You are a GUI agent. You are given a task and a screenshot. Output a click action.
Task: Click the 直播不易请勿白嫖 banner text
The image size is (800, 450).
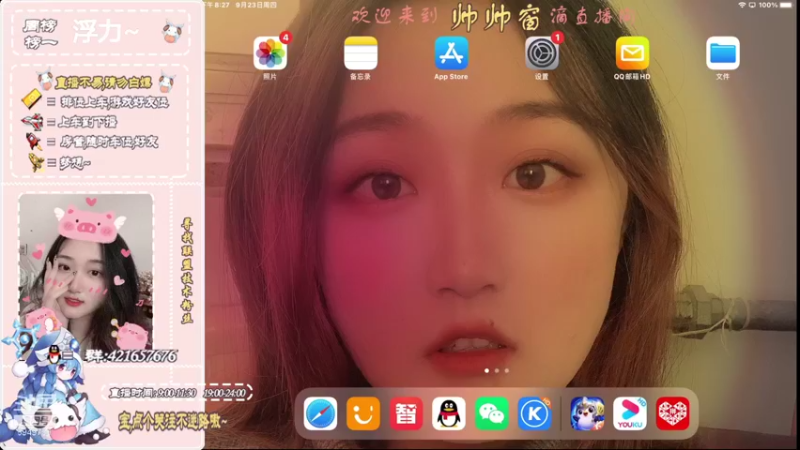104,82
